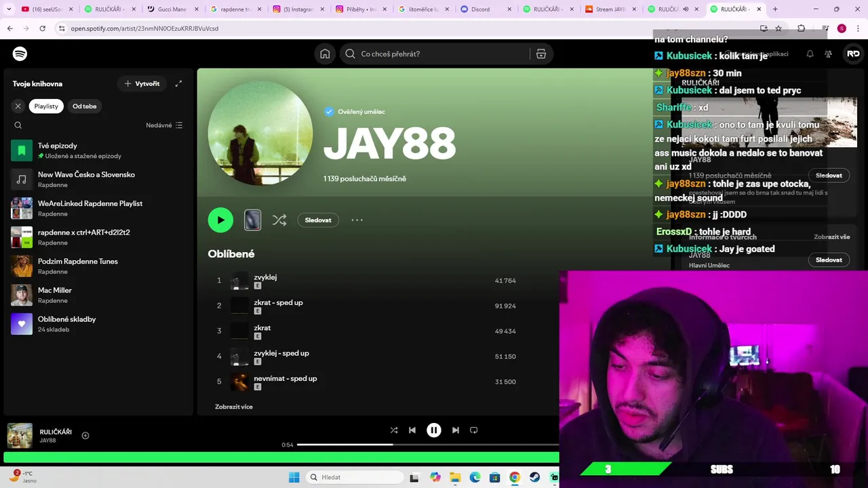
Task: Toggle shuffle on the artist page
Action: tap(279, 220)
